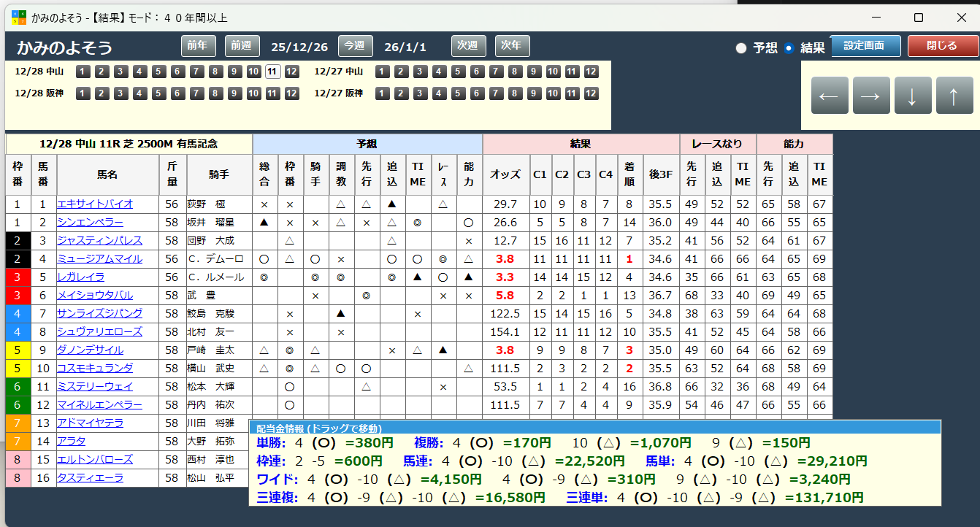Select the 結果 radio button

tap(789, 47)
